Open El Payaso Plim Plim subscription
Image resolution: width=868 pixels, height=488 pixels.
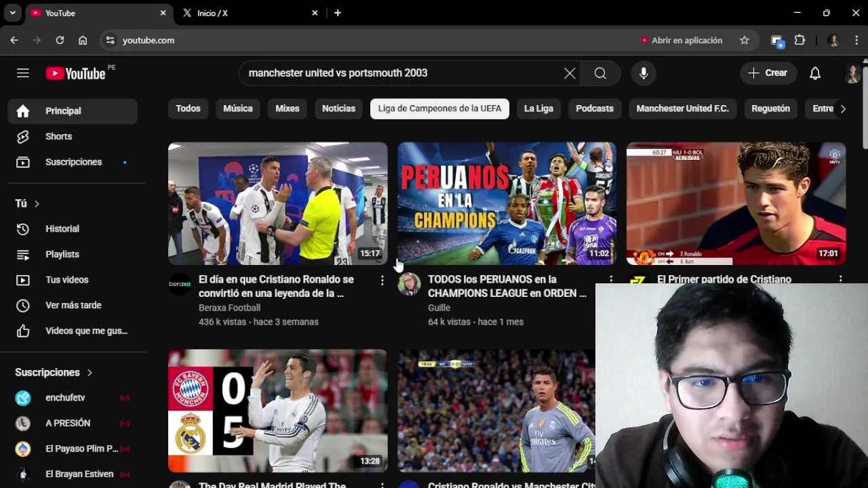(x=73, y=449)
